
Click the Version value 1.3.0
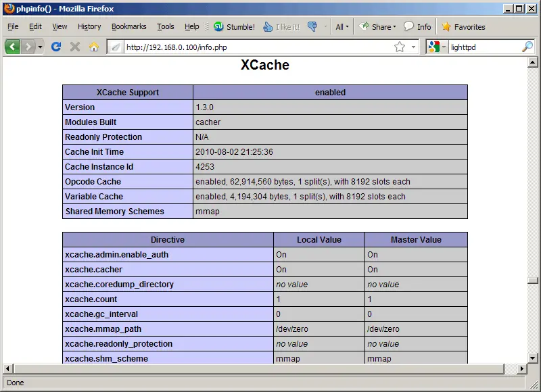click(205, 107)
